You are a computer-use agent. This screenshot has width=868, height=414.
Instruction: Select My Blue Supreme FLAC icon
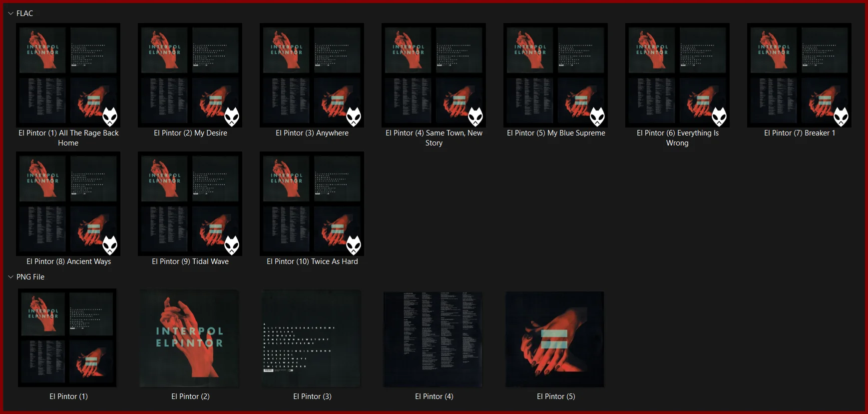click(555, 75)
